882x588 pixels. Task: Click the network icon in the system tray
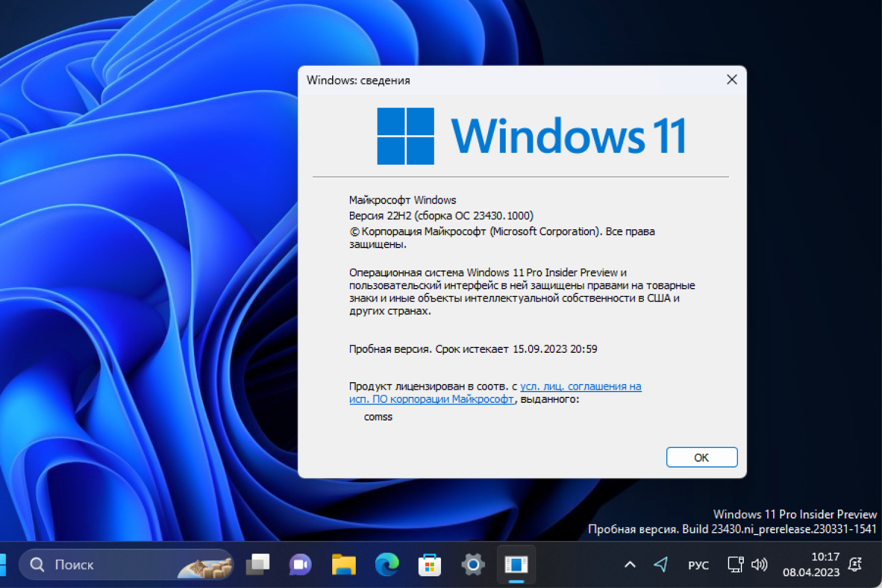(736, 564)
